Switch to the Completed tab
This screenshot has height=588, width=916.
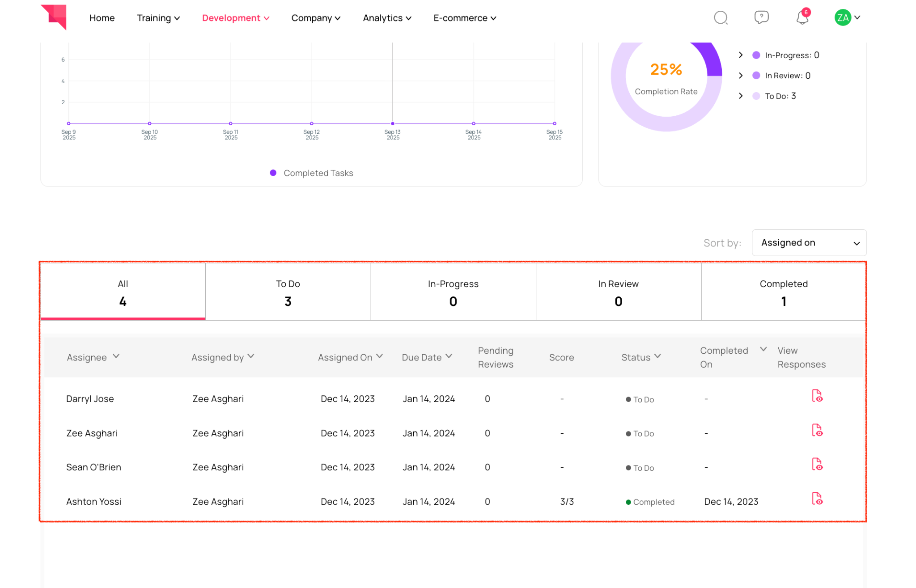coord(783,292)
